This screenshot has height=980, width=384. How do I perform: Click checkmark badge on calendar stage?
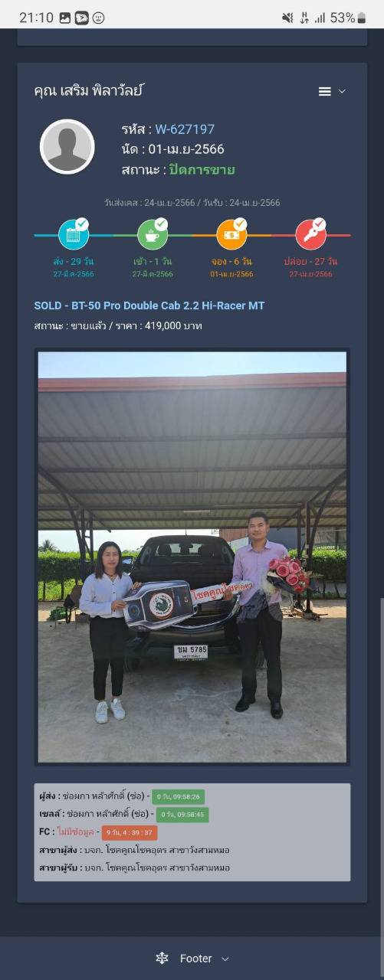coord(82,224)
